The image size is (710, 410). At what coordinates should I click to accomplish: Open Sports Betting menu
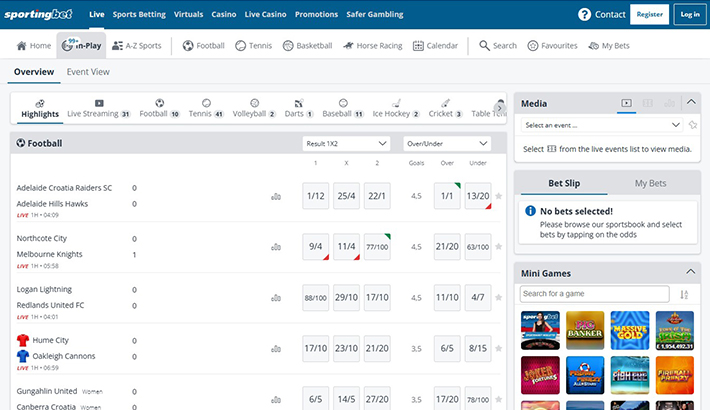(x=139, y=14)
